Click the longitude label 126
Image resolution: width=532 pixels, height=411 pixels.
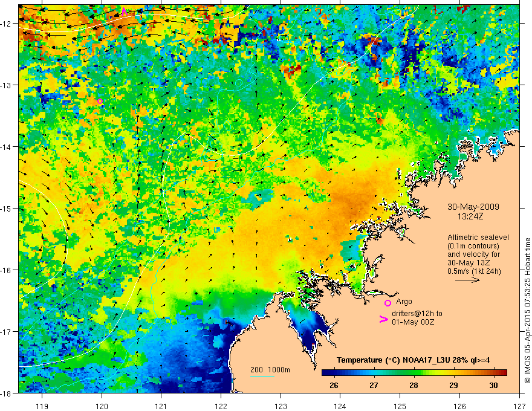click(459, 406)
